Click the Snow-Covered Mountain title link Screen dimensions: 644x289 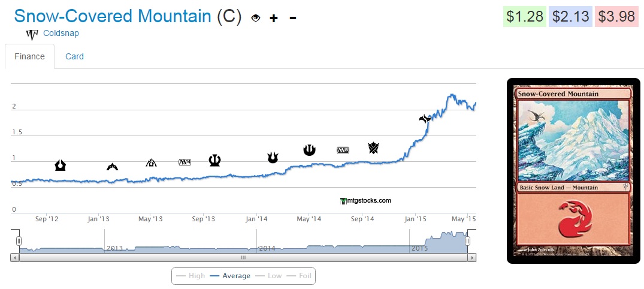(113, 16)
